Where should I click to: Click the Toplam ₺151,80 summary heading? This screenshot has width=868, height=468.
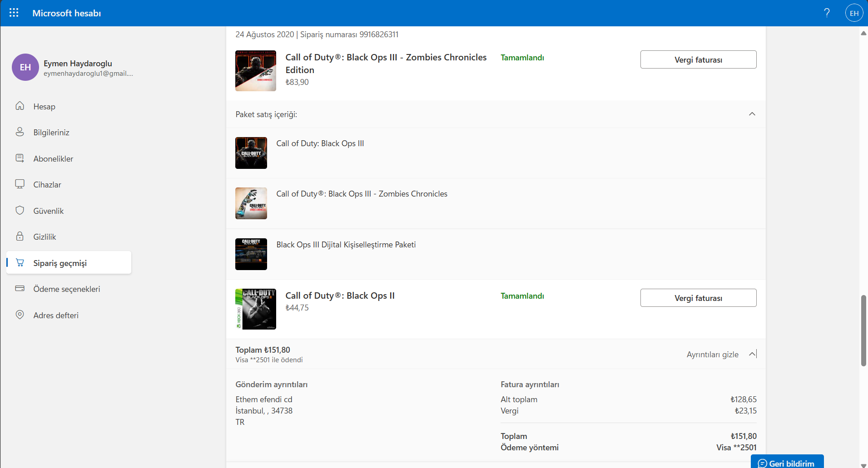tap(263, 350)
